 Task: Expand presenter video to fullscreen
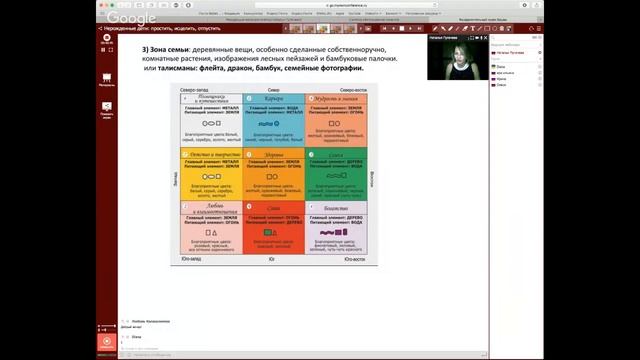[472, 38]
